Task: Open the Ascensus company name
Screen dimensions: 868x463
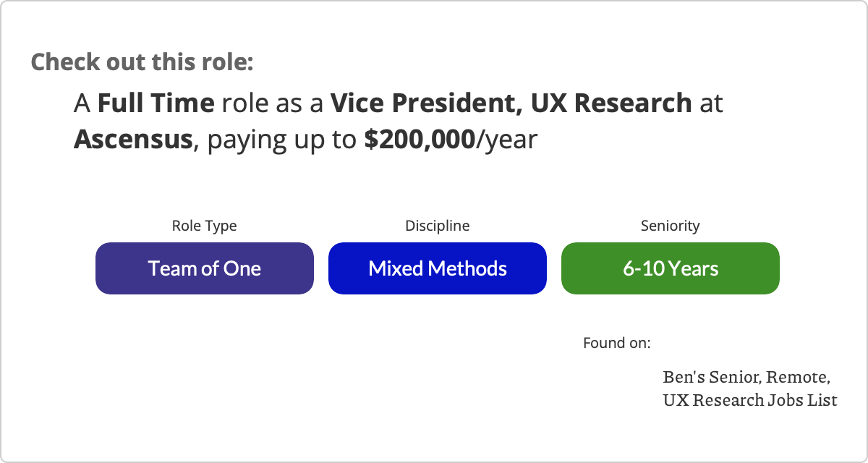Action: [132, 139]
